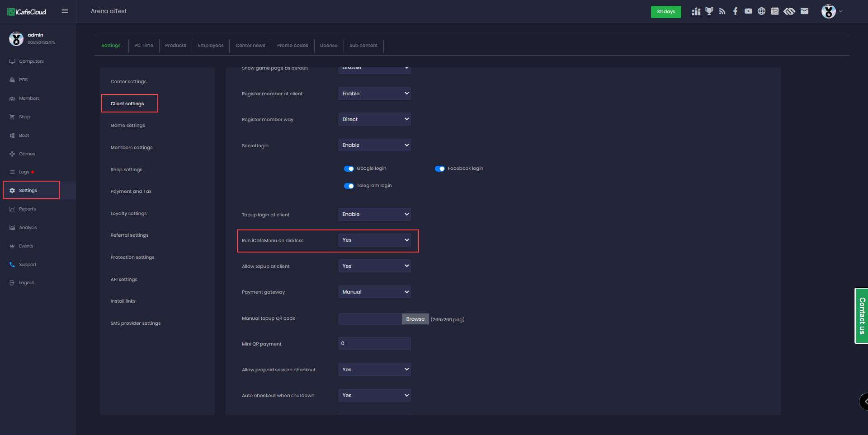Open Run iCafeMenu on diskless dropdown

pos(374,240)
